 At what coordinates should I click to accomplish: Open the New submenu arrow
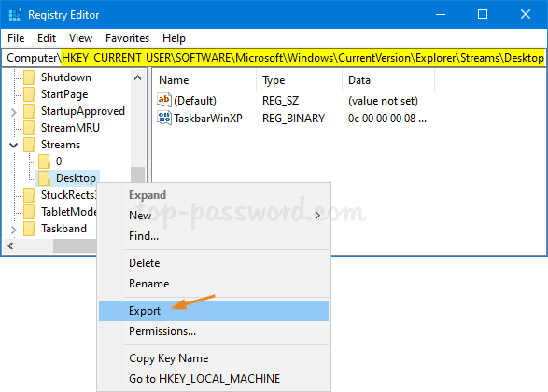(318, 216)
